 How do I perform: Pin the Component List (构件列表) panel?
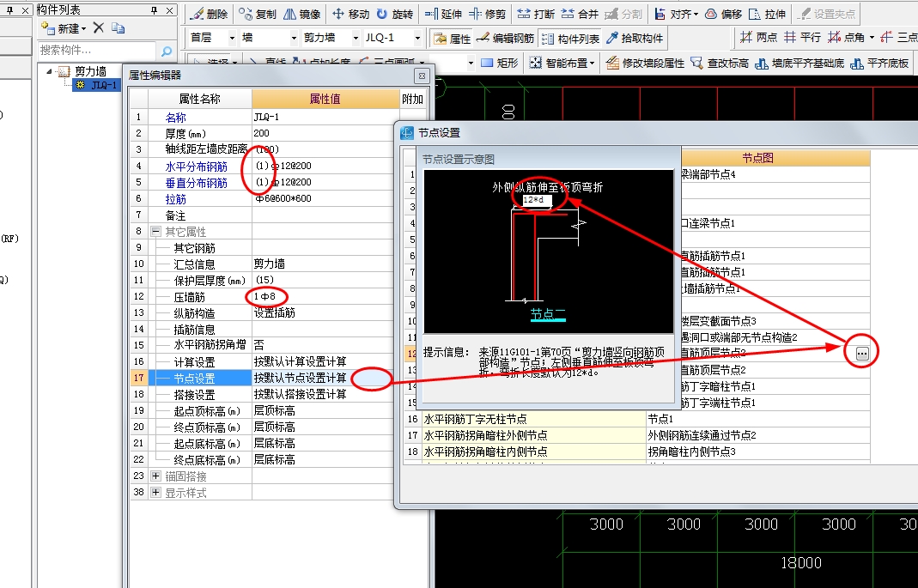[x=155, y=10]
